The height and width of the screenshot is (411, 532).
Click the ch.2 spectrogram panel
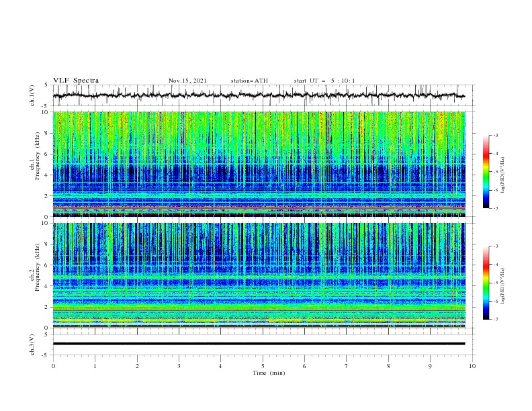pyautogui.click(x=259, y=275)
